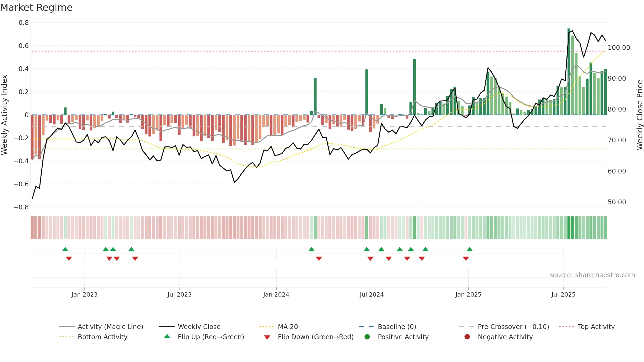Click the lone flip-up triangle at Jan 2025
This screenshot has width=644, height=362.
click(x=470, y=249)
